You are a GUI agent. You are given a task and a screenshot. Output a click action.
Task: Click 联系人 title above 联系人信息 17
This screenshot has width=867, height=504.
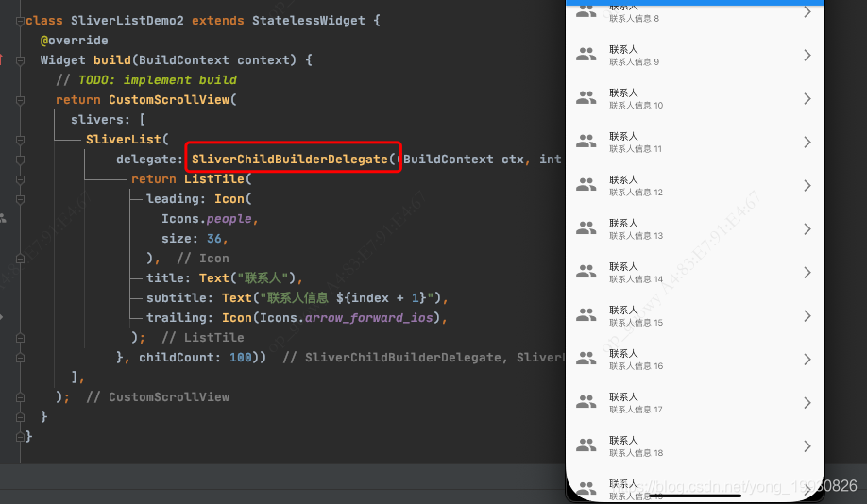623,396
